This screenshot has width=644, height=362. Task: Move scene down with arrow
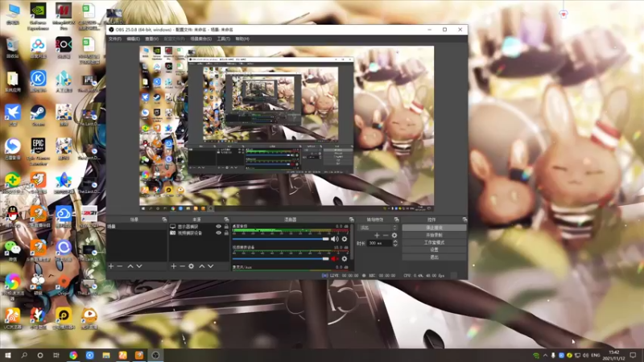tap(139, 266)
